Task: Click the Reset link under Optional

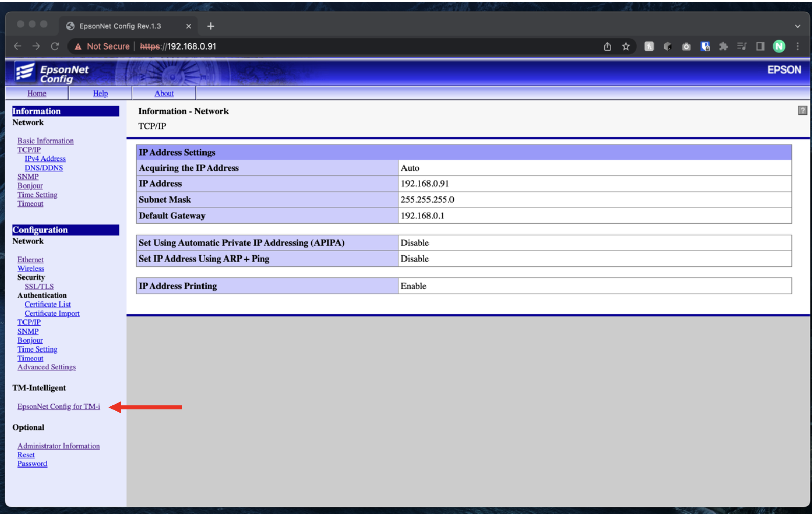Action: 26,455
